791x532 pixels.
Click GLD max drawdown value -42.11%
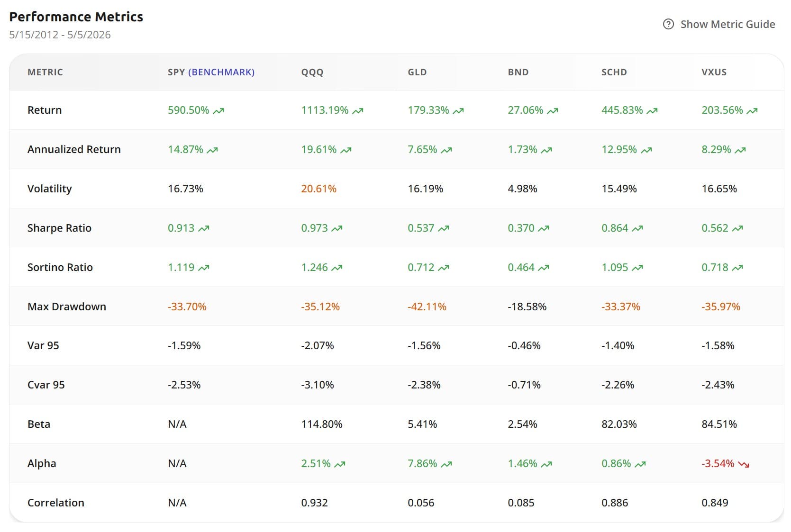click(427, 307)
